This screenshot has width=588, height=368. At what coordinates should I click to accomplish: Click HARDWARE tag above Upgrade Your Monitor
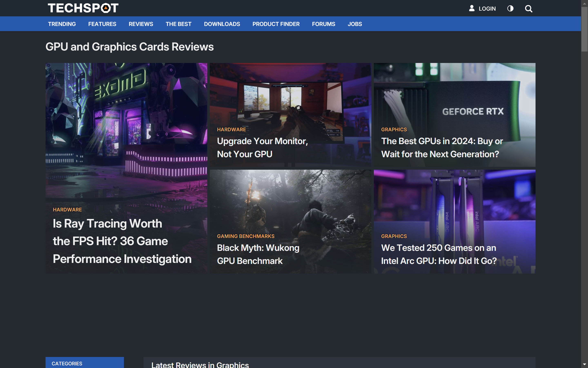[x=231, y=129]
